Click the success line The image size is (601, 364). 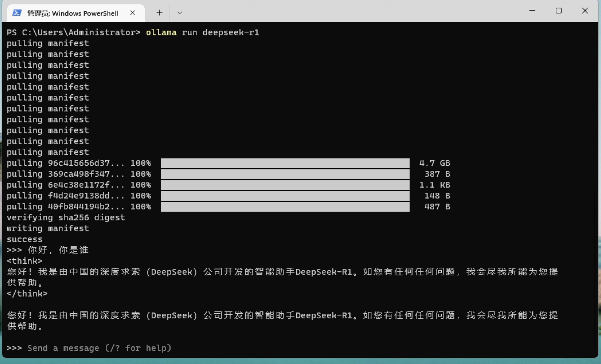pyautogui.click(x=25, y=239)
